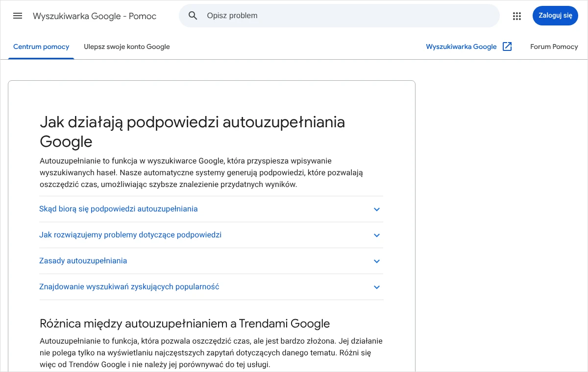
Task: Click the external link icon beside Wyszukiwarka Google
Action: (x=508, y=46)
